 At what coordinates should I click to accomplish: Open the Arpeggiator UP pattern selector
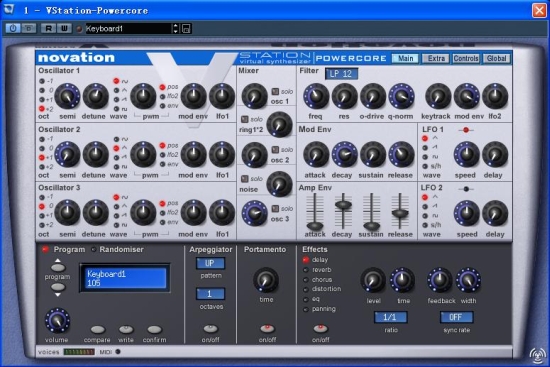point(210,263)
